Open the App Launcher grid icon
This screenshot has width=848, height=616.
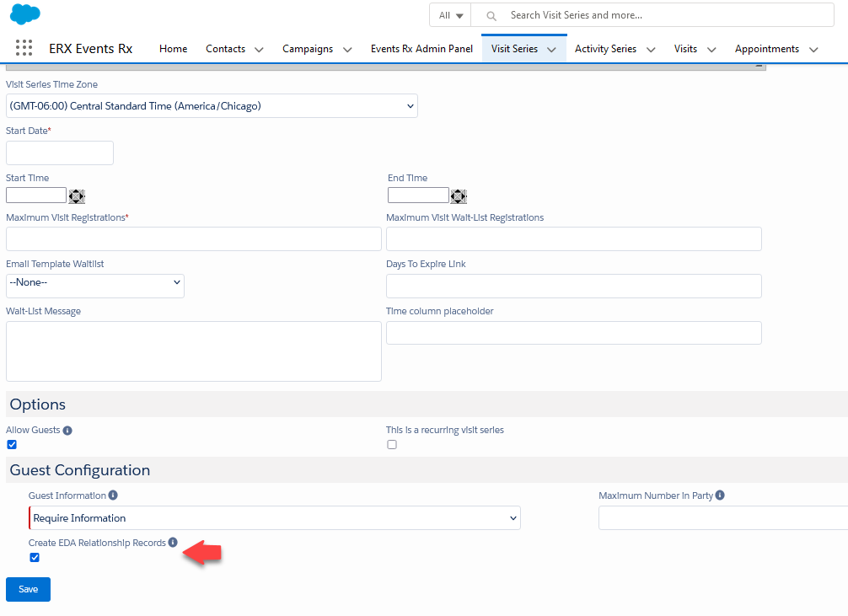point(24,48)
